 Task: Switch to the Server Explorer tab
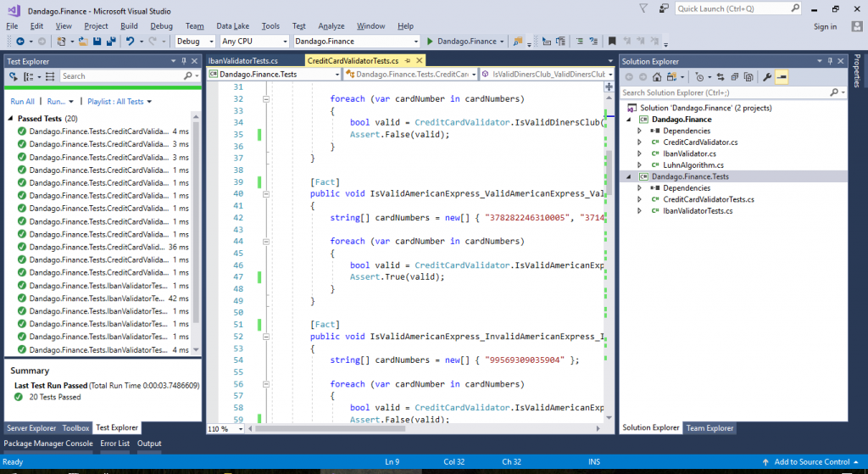31,428
